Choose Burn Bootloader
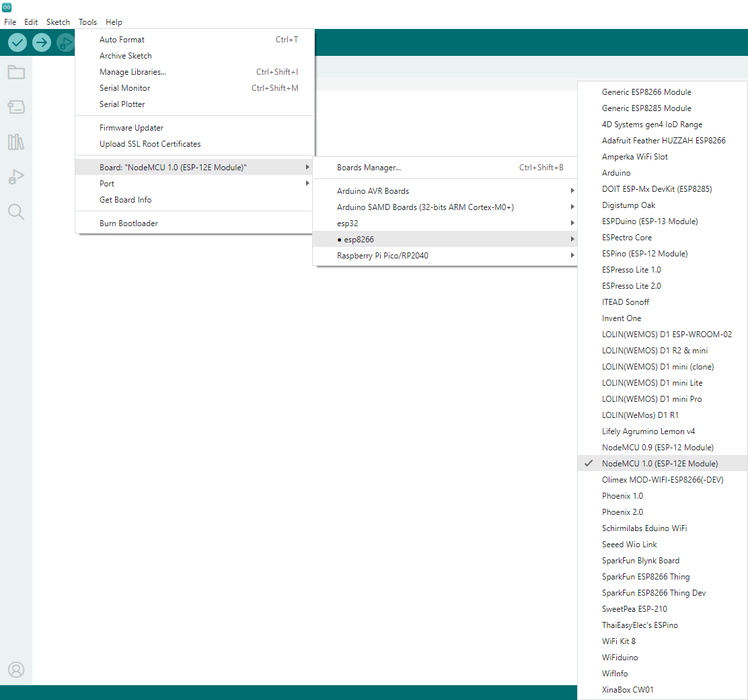The width and height of the screenshot is (748, 700). [194, 223]
